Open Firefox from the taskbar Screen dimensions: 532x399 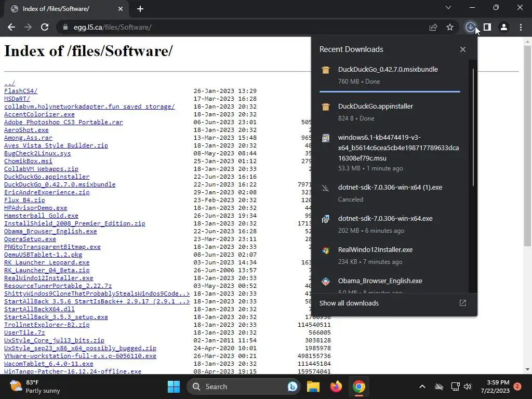(336, 387)
